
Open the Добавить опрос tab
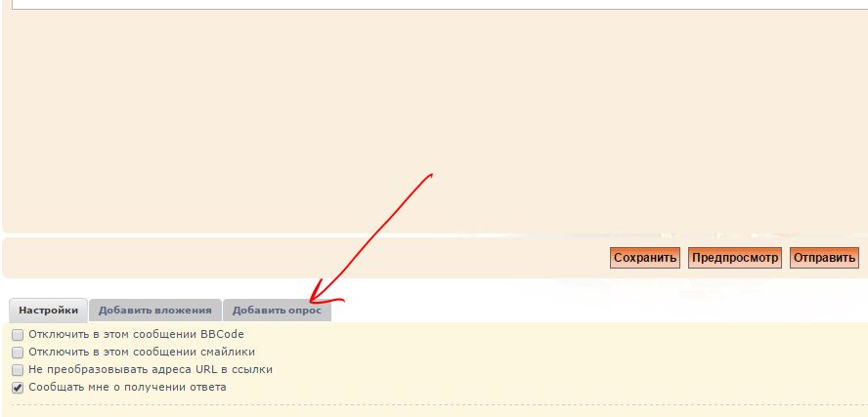pos(277,310)
